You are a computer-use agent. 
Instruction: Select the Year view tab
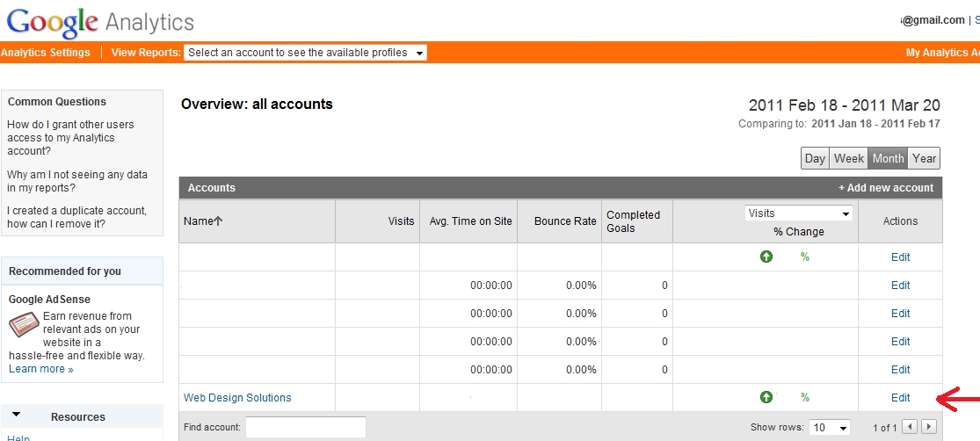924,158
